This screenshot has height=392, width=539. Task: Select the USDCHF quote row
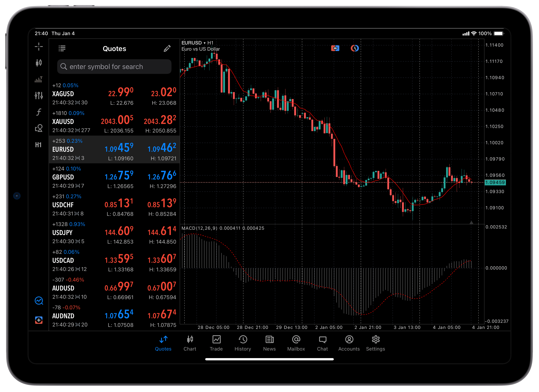click(x=114, y=205)
